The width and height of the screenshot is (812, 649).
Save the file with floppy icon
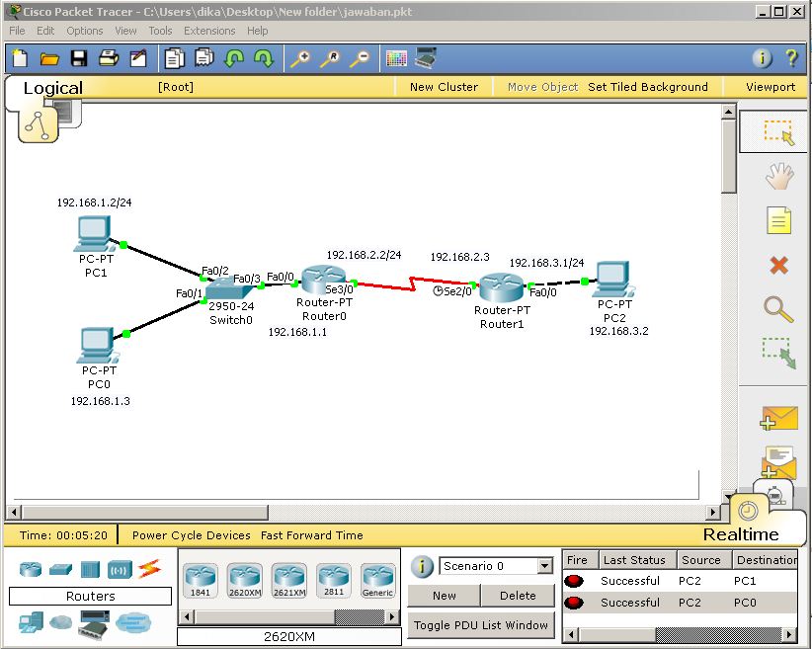[79, 58]
